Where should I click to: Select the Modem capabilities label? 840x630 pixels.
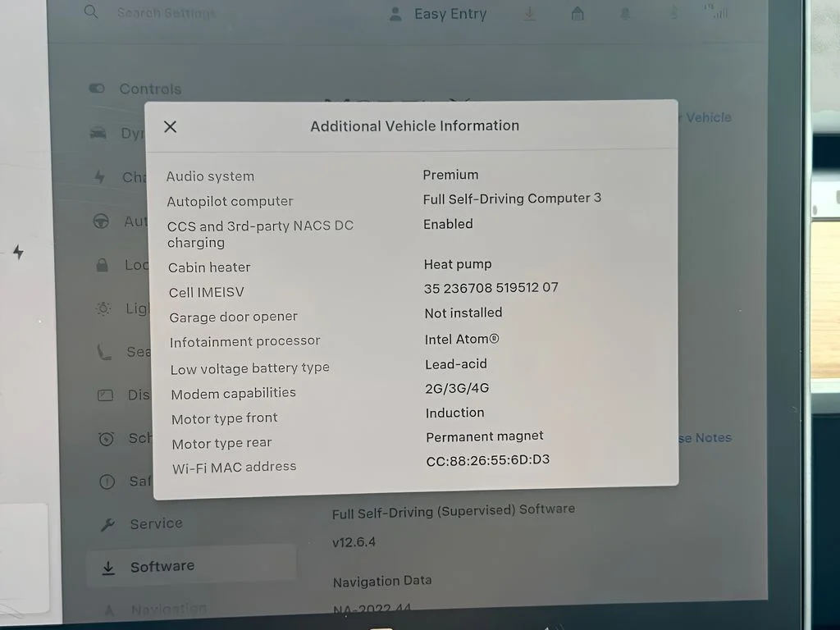click(234, 393)
